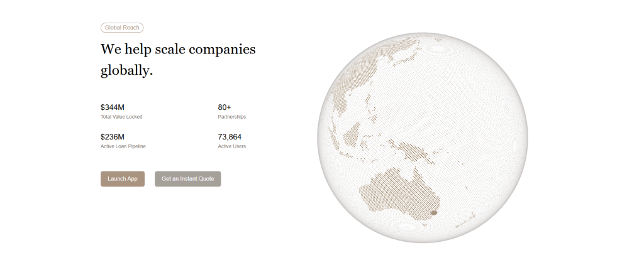Click the 73,864 figure
Image resolution: width=644 pixels, height=277 pixels.
point(230,137)
